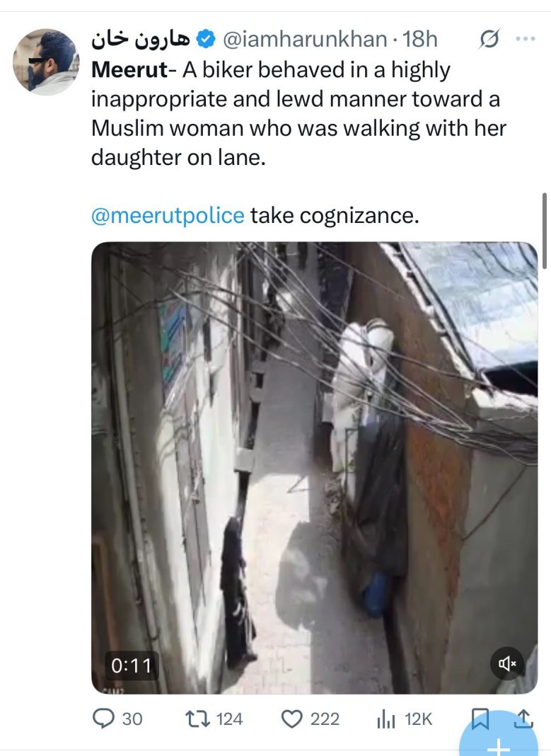Open the tweet's three-dot more menu
The width and height of the screenshot is (551, 756).
point(526,40)
